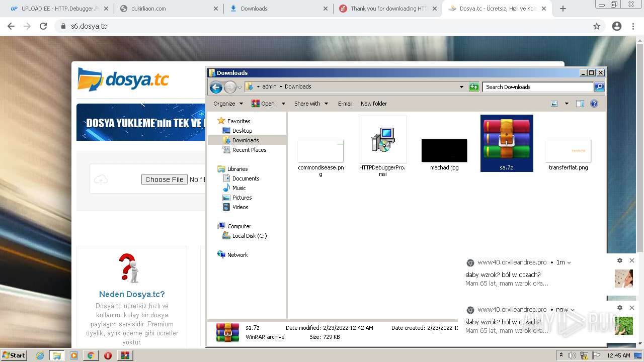Screen dimensions: 644x362
Task: Open the Videos library
Action: point(240,207)
